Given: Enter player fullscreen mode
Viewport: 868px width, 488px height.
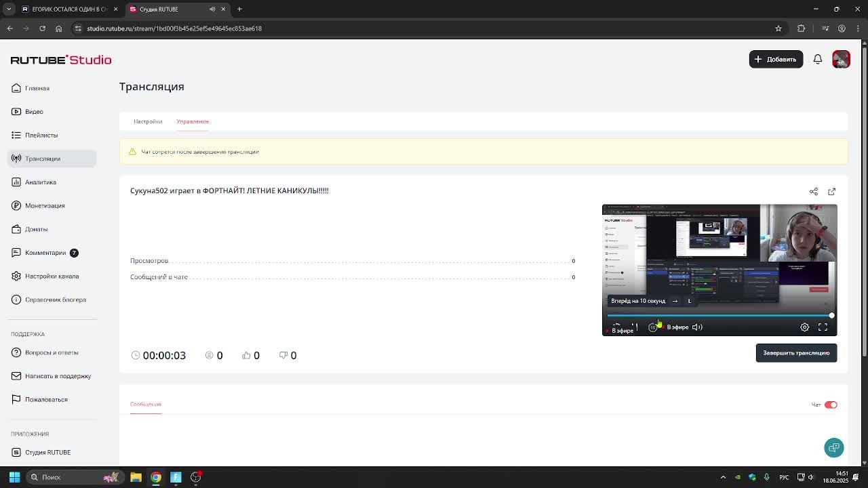Looking at the screenshot, I should [823, 327].
